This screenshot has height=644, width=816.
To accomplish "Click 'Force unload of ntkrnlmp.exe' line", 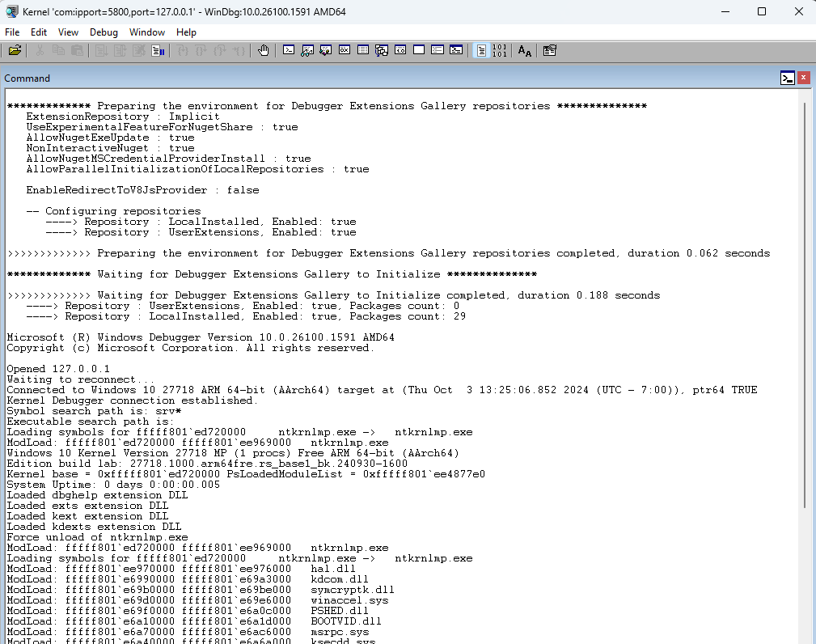I will (97, 537).
